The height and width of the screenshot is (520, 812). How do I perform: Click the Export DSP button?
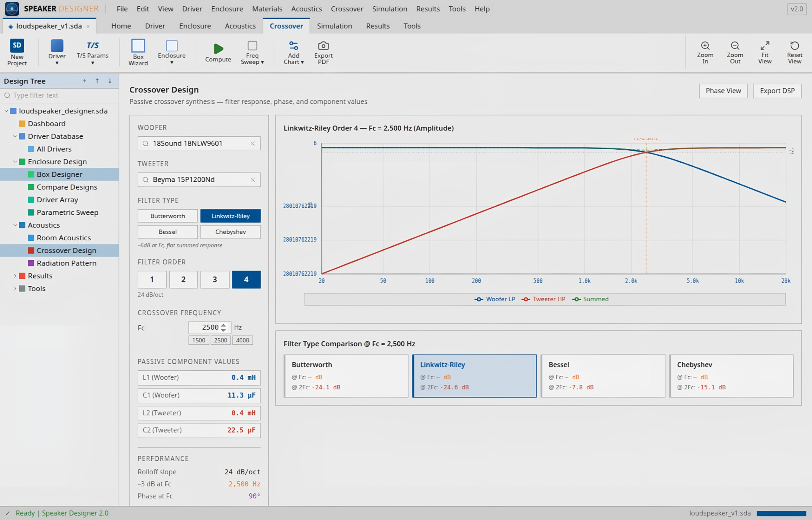[x=777, y=91]
